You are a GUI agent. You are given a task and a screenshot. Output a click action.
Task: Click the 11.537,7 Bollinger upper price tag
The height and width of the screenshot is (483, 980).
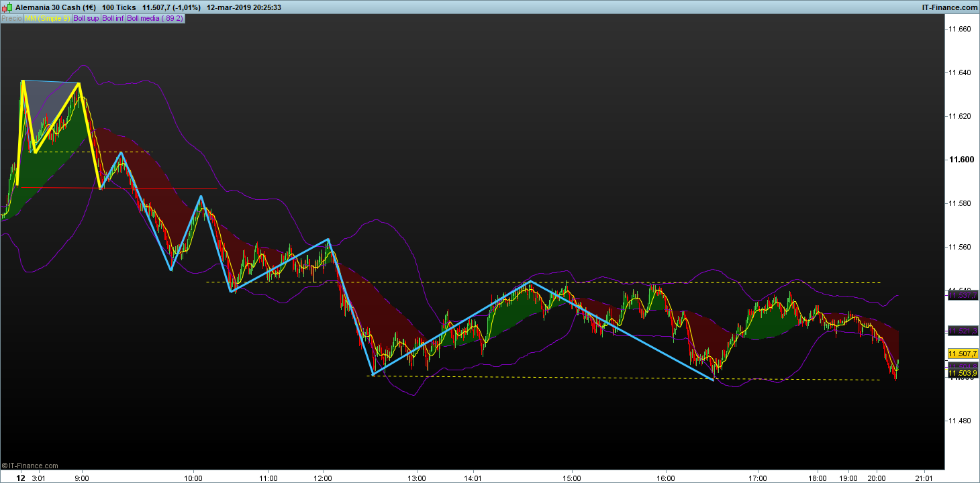(963, 294)
